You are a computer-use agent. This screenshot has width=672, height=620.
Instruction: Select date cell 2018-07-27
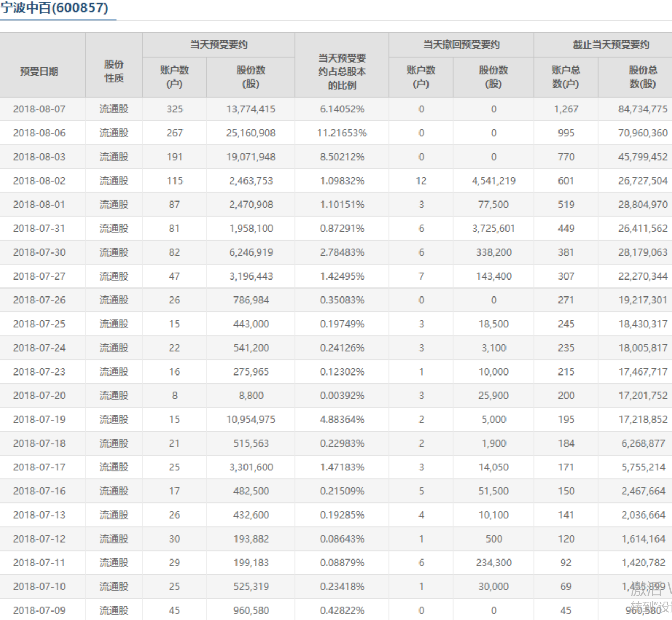(39, 276)
